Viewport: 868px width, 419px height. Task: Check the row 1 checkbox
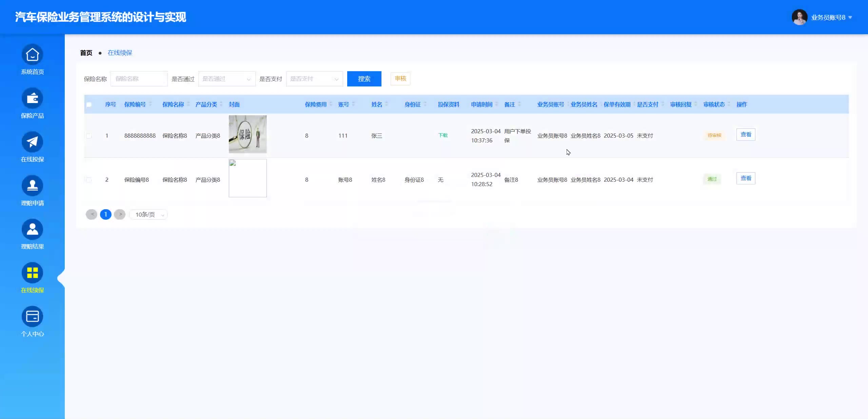coord(89,136)
